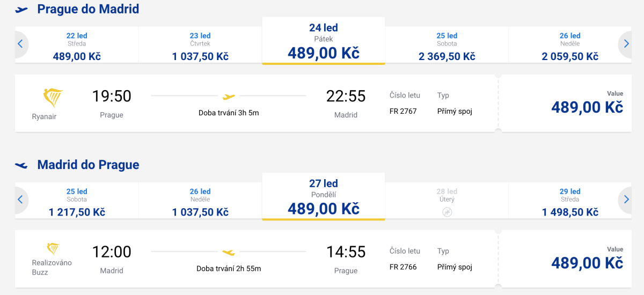Click the outbound airplane icon beside Prague do Madrid
Image resolution: width=644 pixels, height=295 pixels.
click(21, 10)
